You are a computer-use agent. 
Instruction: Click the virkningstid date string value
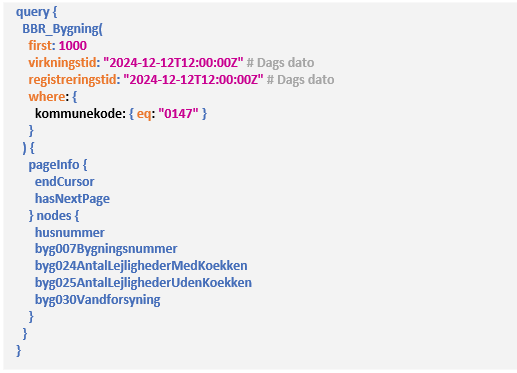[x=173, y=63]
